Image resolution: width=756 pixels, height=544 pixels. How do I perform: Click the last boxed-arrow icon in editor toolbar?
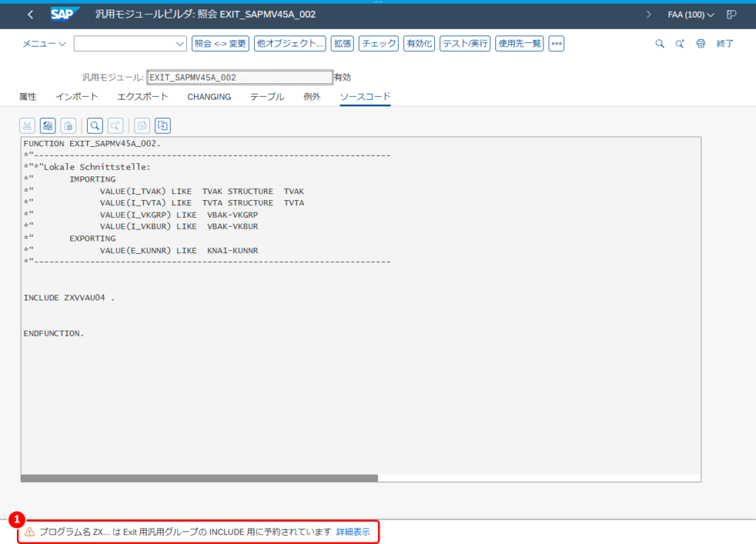point(162,125)
